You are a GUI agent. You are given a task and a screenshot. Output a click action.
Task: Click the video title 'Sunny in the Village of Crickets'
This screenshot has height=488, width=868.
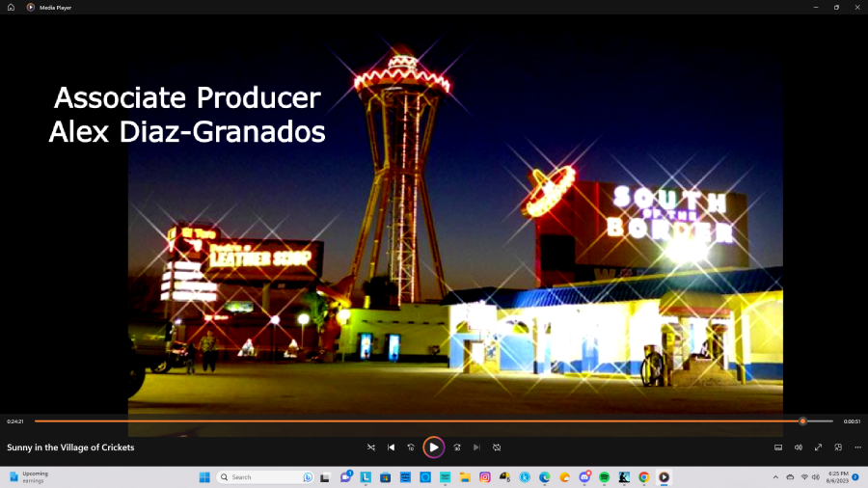coord(70,447)
